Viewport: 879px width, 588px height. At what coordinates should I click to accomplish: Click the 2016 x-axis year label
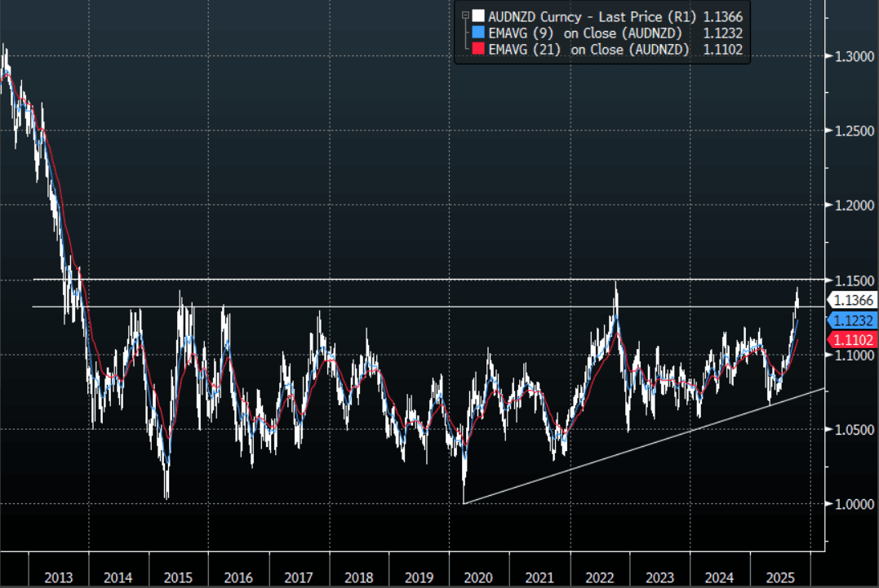click(x=238, y=577)
